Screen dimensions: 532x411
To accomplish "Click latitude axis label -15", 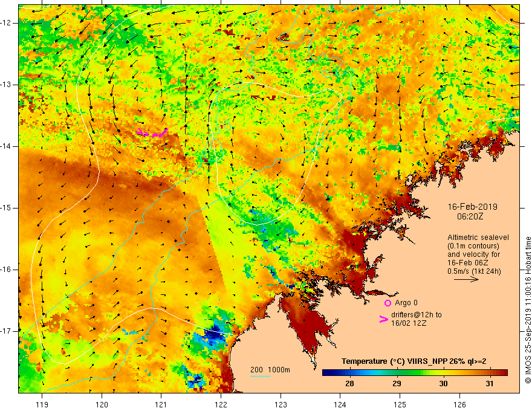I will 7,208.
